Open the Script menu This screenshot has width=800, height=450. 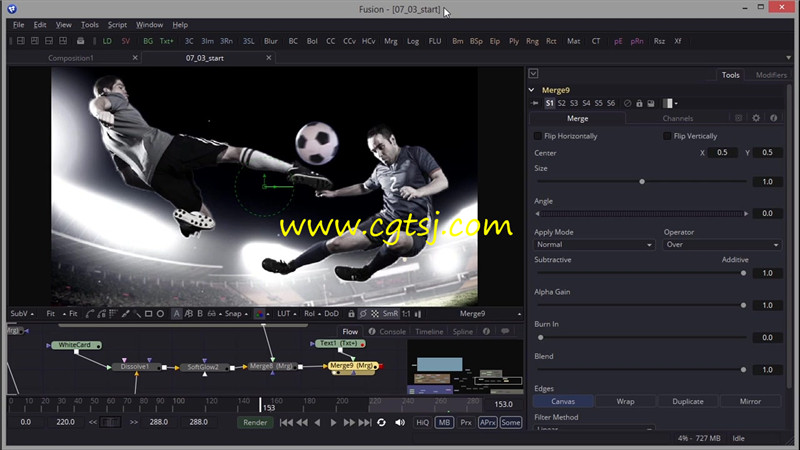pyautogui.click(x=117, y=24)
